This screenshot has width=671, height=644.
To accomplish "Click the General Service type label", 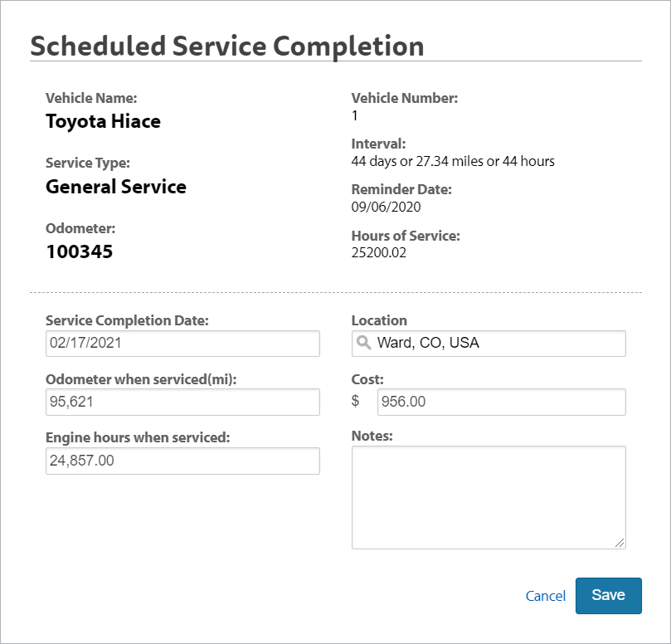I will [116, 187].
